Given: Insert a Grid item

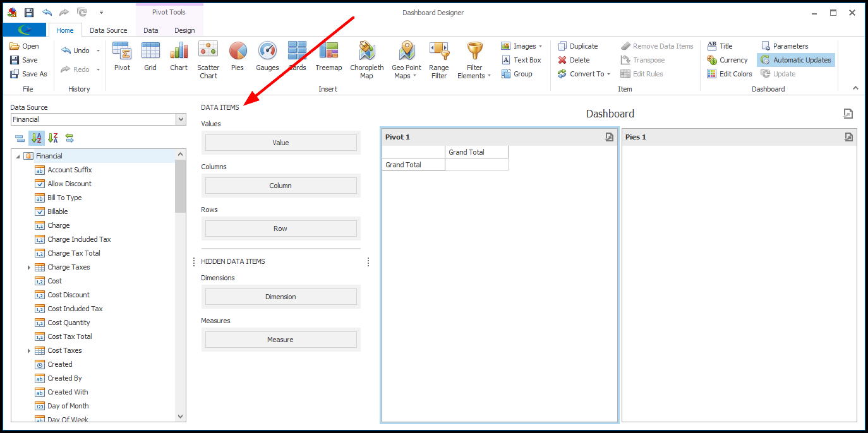Looking at the screenshot, I should tap(150, 56).
